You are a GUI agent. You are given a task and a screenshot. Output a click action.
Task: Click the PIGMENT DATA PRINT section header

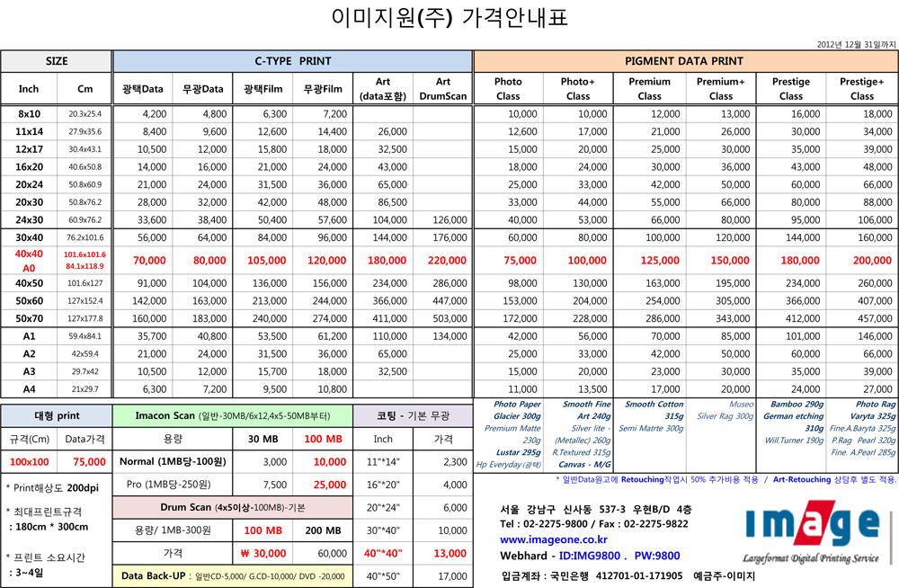point(684,61)
